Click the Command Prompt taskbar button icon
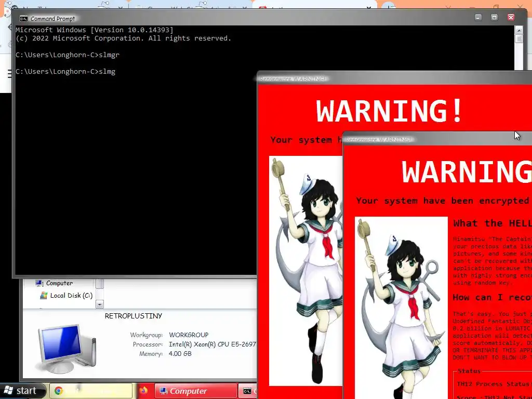 pyautogui.click(x=247, y=391)
